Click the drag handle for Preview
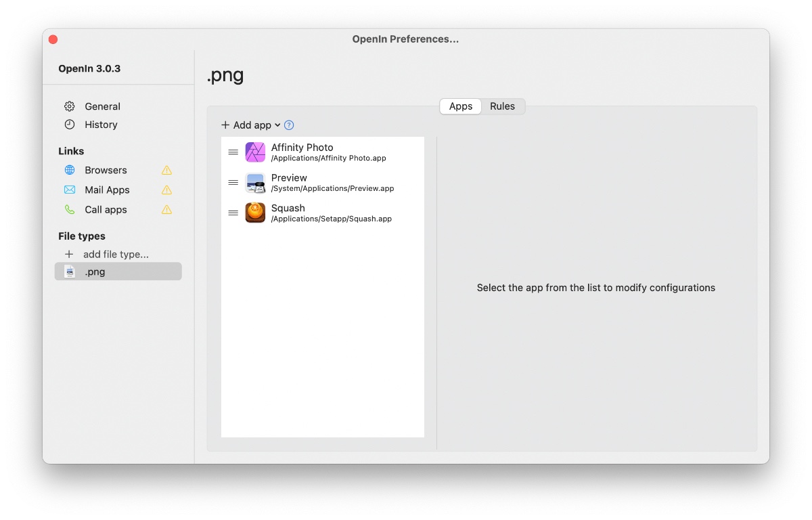Screen dimensions: 812x520 click(x=233, y=183)
